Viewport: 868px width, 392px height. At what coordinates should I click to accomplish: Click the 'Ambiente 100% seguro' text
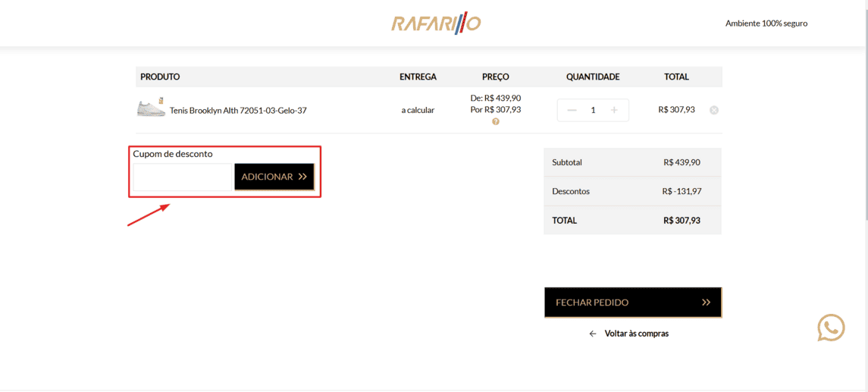point(766,24)
